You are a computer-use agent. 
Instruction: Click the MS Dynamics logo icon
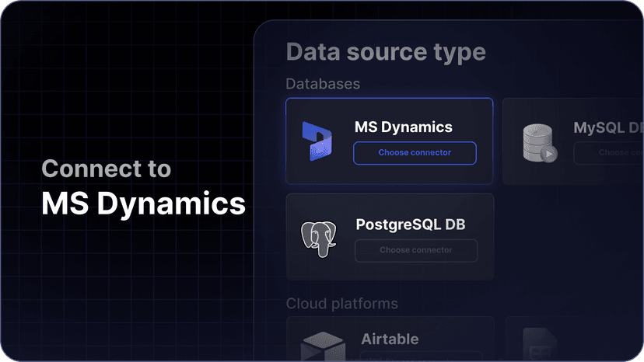tap(317, 141)
